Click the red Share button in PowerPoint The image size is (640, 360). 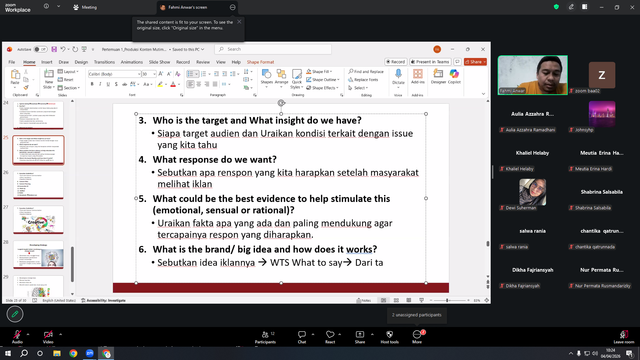coord(475,62)
